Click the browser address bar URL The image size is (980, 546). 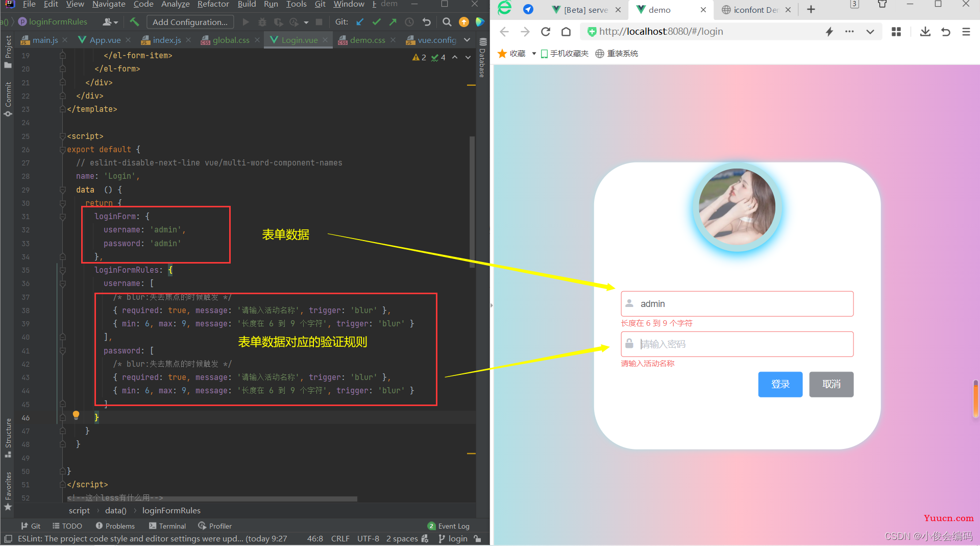pyautogui.click(x=660, y=32)
